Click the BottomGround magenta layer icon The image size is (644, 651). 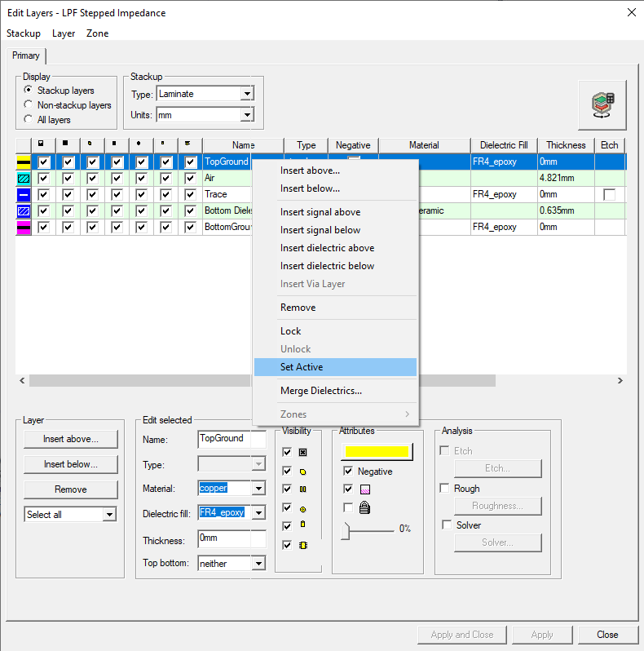click(x=24, y=227)
